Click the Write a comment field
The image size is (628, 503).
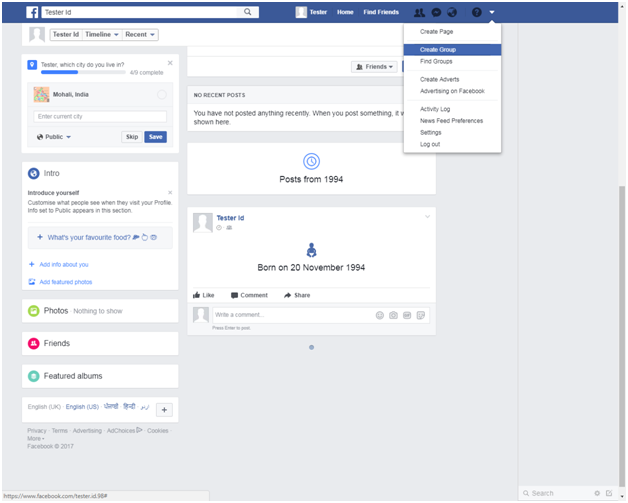pyautogui.click(x=292, y=315)
